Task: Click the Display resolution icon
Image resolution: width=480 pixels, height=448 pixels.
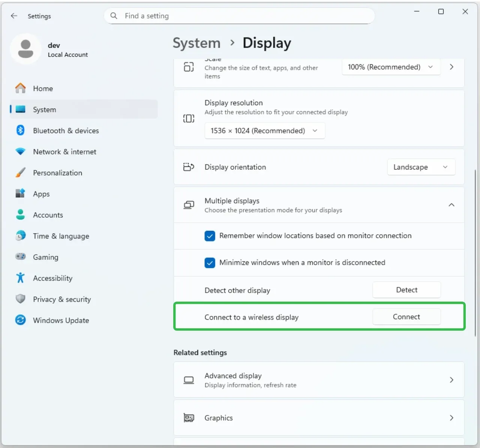Action: 189,118
